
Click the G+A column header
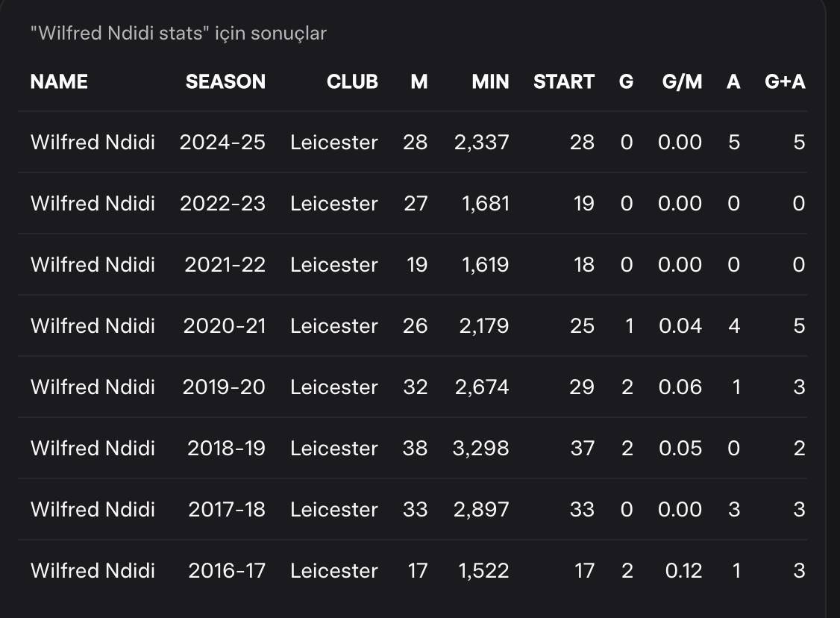[785, 81]
